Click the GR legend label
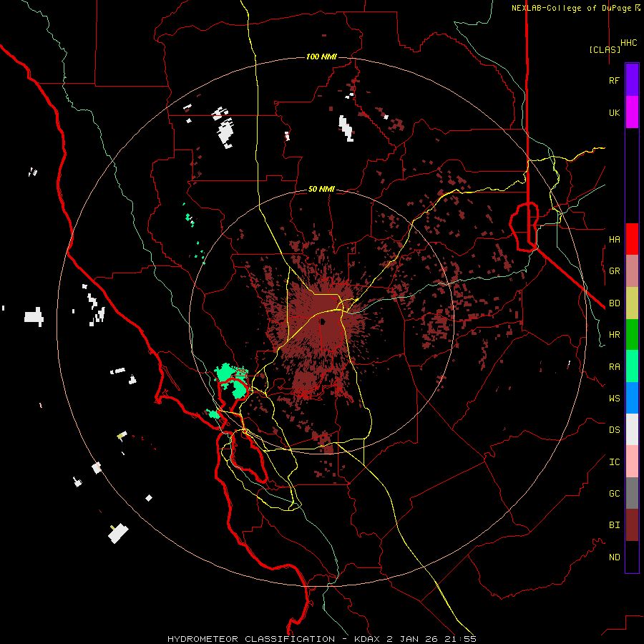 pyautogui.click(x=614, y=271)
